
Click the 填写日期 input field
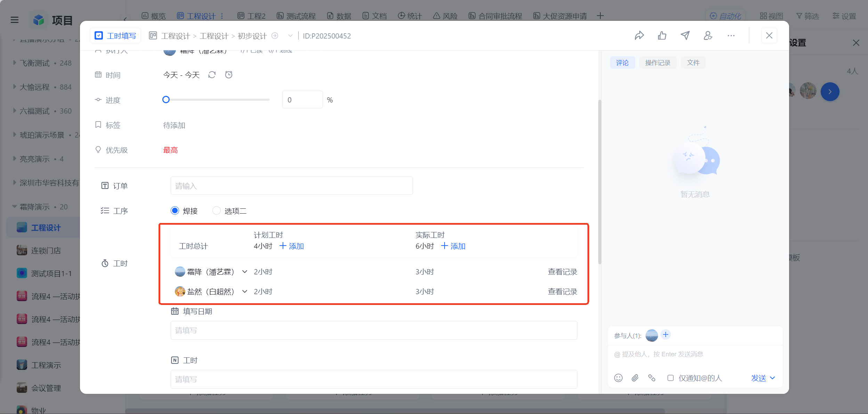(374, 330)
